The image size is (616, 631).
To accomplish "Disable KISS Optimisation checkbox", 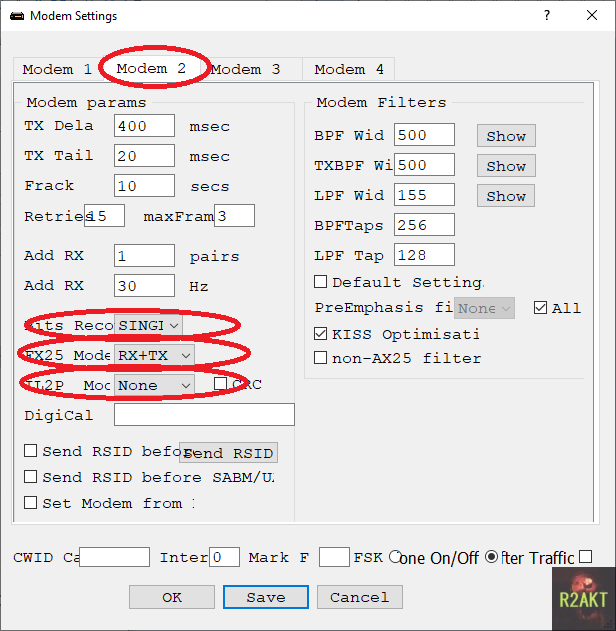I will click(x=320, y=334).
